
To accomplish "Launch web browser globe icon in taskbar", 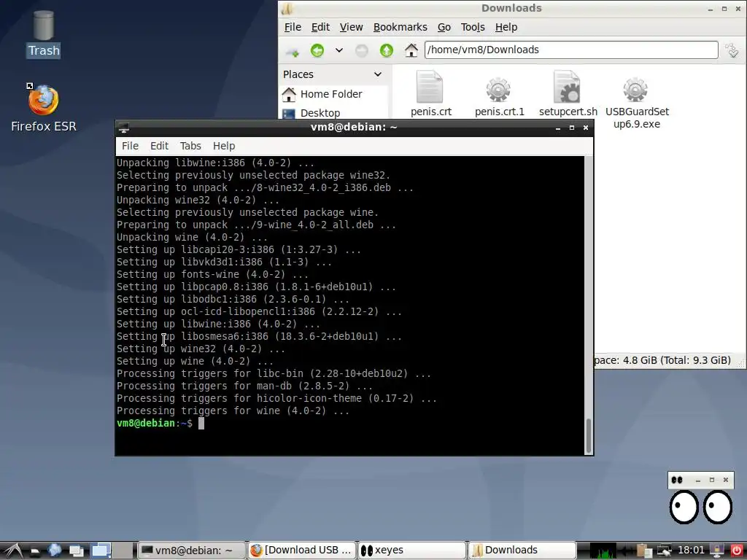I will click(x=55, y=551).
